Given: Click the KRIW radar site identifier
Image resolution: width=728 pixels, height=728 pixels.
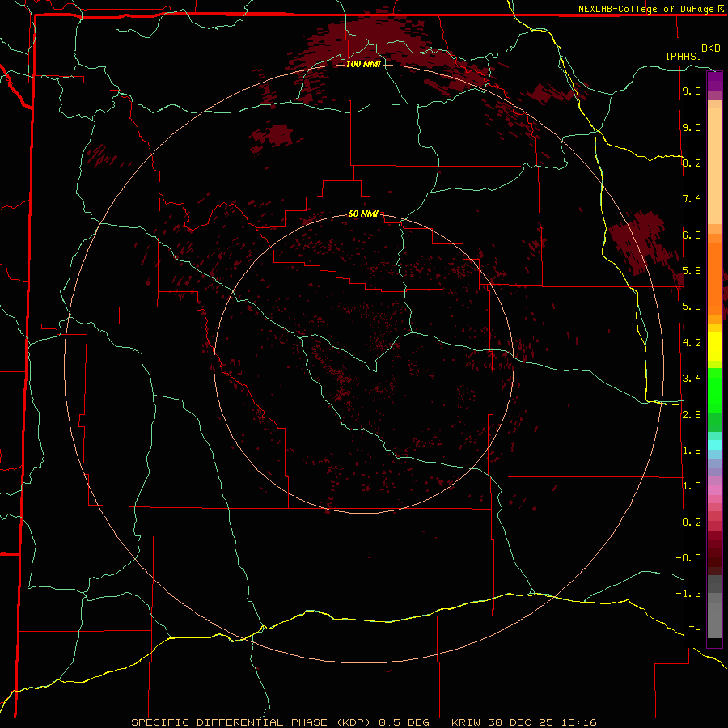Looking at the screenshot, I should [x=468, y=722].
